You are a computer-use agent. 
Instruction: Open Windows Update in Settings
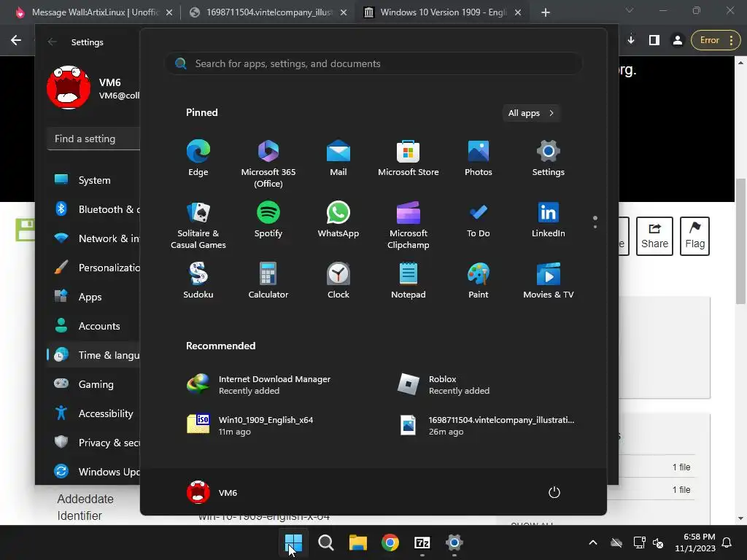coord(94,472)
